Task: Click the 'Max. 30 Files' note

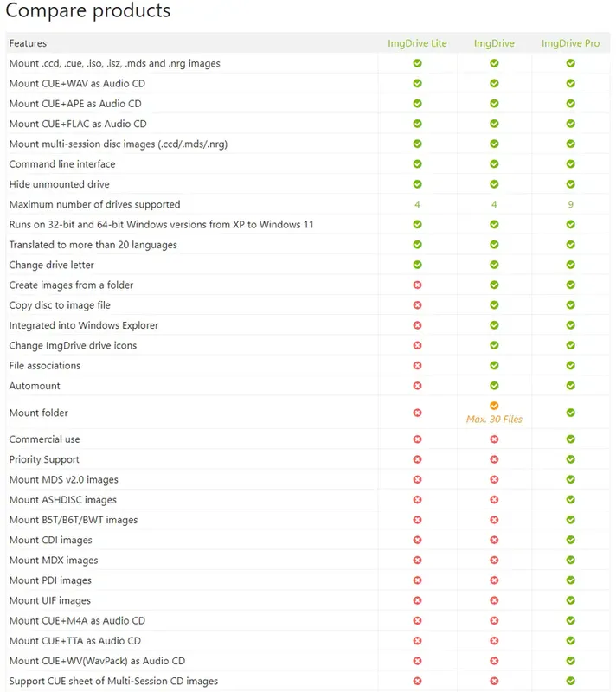Action: 494,420
